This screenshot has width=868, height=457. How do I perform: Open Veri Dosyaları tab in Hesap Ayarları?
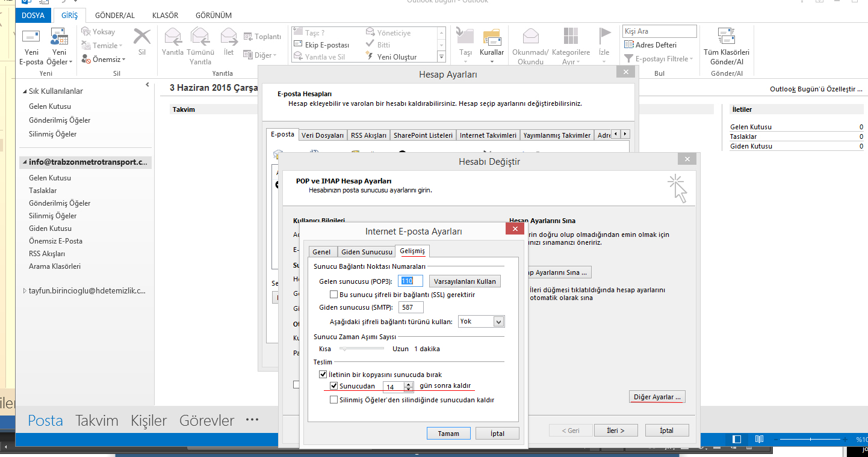pyautogui.click(x=323, y=135)
